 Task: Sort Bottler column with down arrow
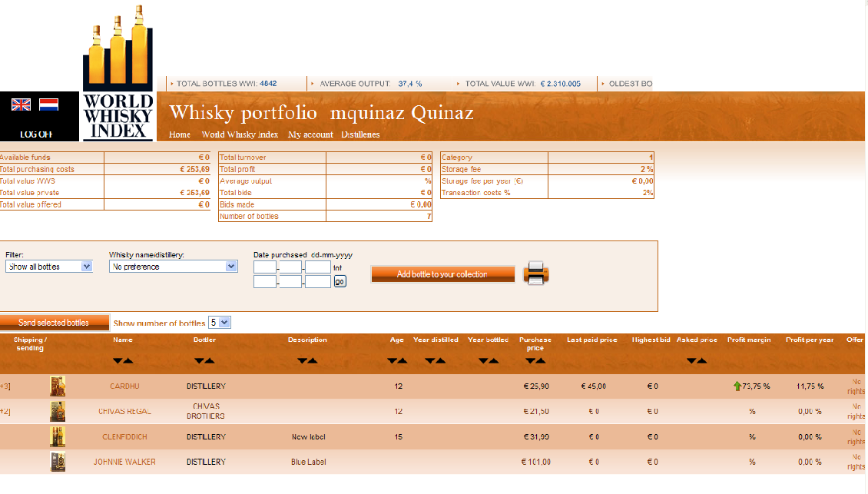pos(199,360)
